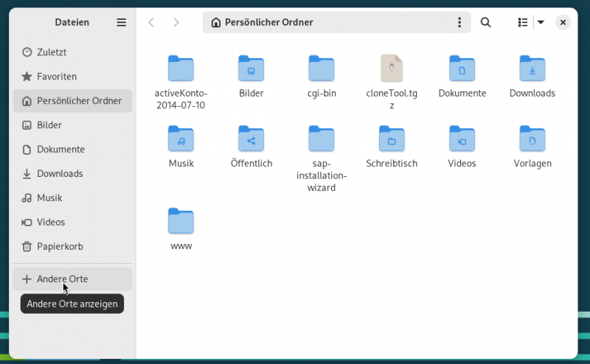Viewport: 590px width, 364px height.
Task: Click Andere Orte in the sidebar
Action: pyautogui.click(x=62, y=279)
